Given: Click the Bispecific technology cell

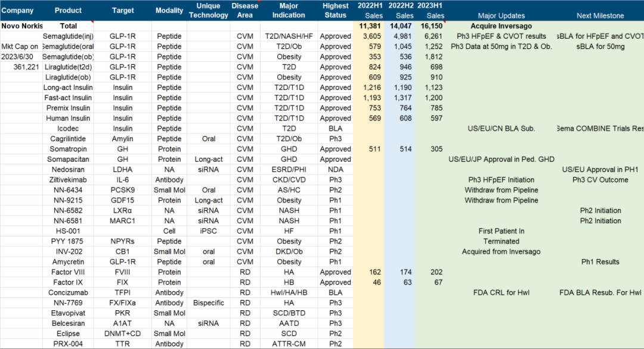Looking at the screenshot, I should click(x=208, y=303).
